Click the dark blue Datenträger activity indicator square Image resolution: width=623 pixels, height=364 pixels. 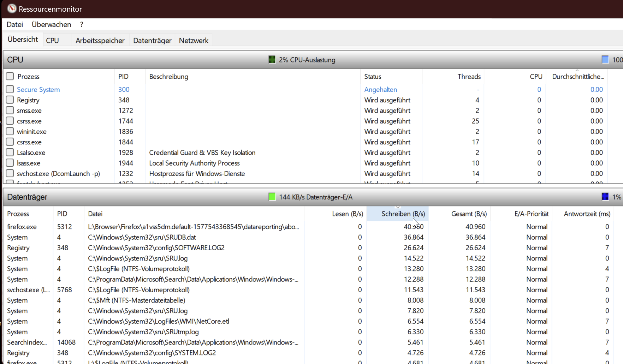[x=605, y=197]
